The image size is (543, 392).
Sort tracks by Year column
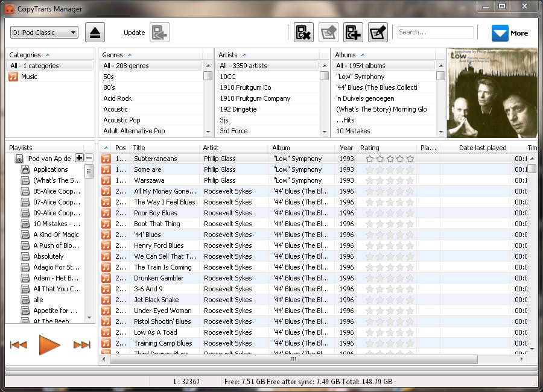(346, 148)
